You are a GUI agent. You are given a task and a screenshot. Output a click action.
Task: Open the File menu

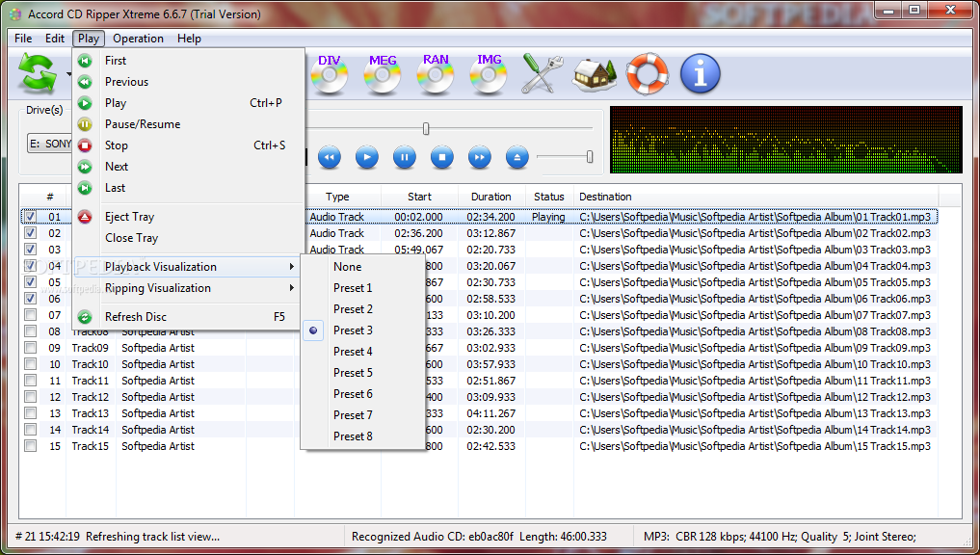pyautogui.click(x=23, y=39)
